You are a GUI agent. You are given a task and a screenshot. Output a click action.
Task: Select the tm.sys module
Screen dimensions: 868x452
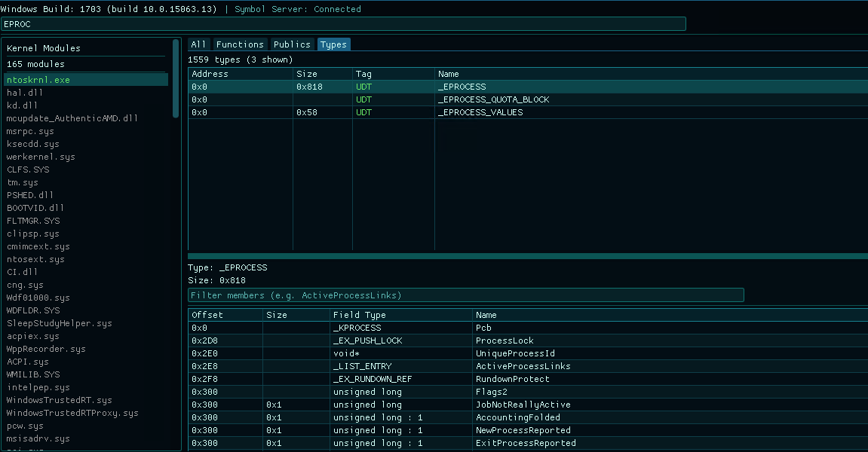click(x=86, y=182)
